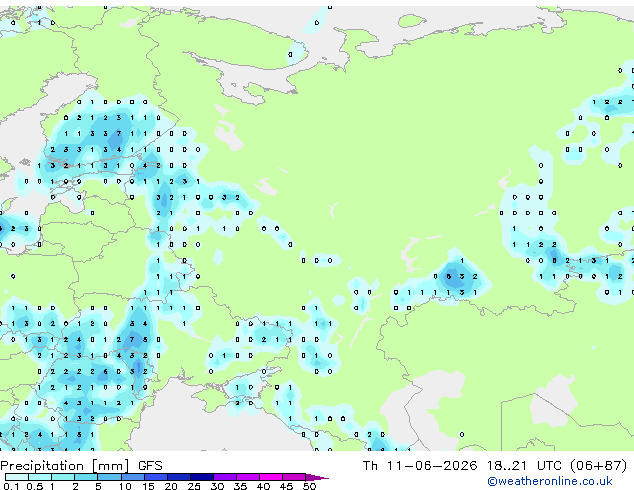This screenshot has width=634, height=490.
Task: Click the '50' legend scale label
Action: (x=309, y=486)
